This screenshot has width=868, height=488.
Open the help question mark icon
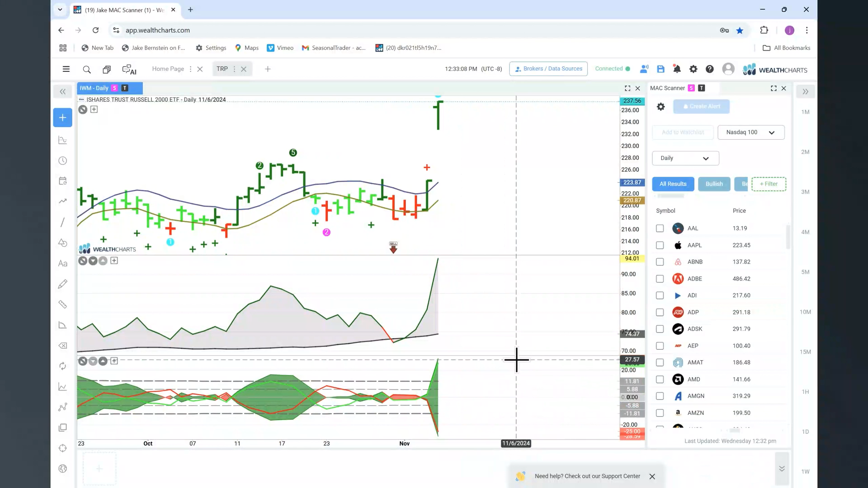coord(710,69)
